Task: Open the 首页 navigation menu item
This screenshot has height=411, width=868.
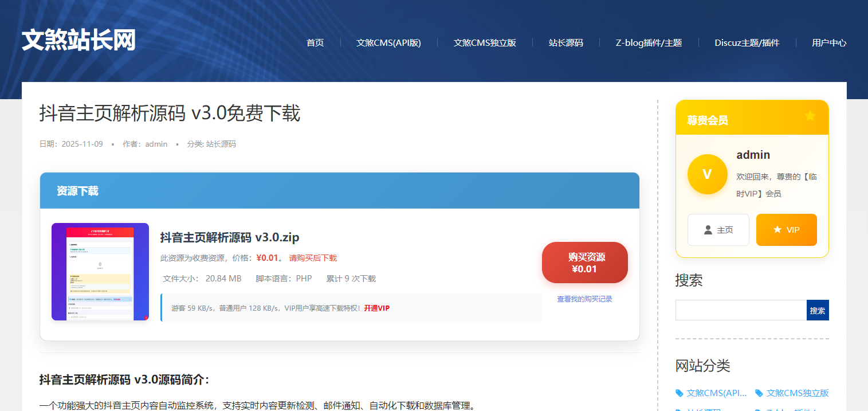Action: click(x=315, y=42)
